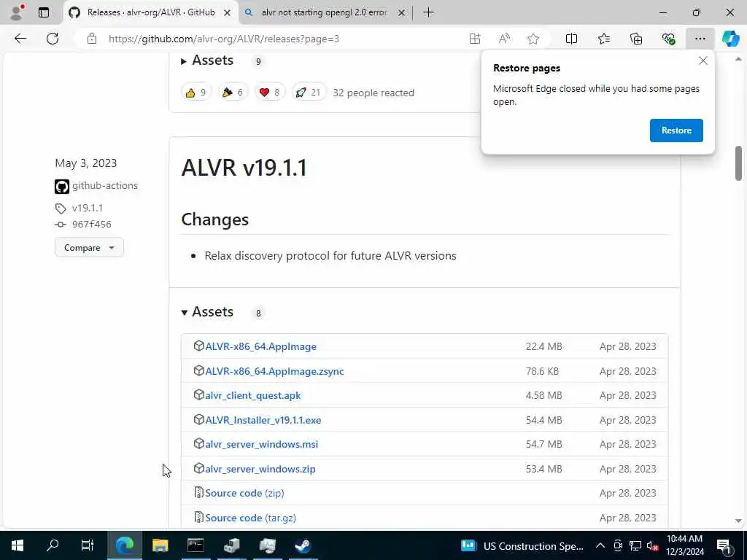Open Browser essentials heart icon
Screen dimensions: 747x560
pos(668,39)
